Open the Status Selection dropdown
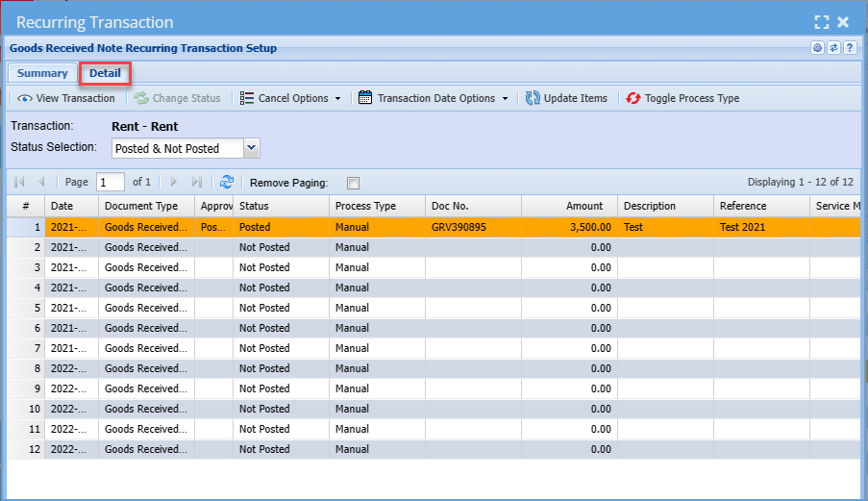Viewport: 868px width, 501px height. click(x=252, y=148)
